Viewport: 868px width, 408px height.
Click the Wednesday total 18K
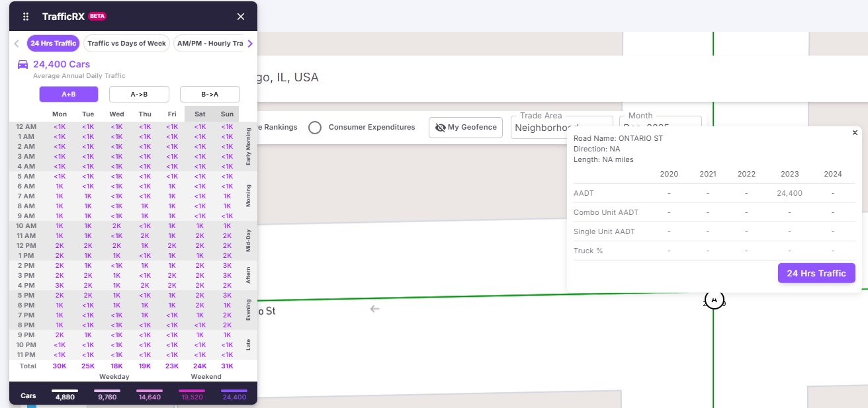[116, 366]
